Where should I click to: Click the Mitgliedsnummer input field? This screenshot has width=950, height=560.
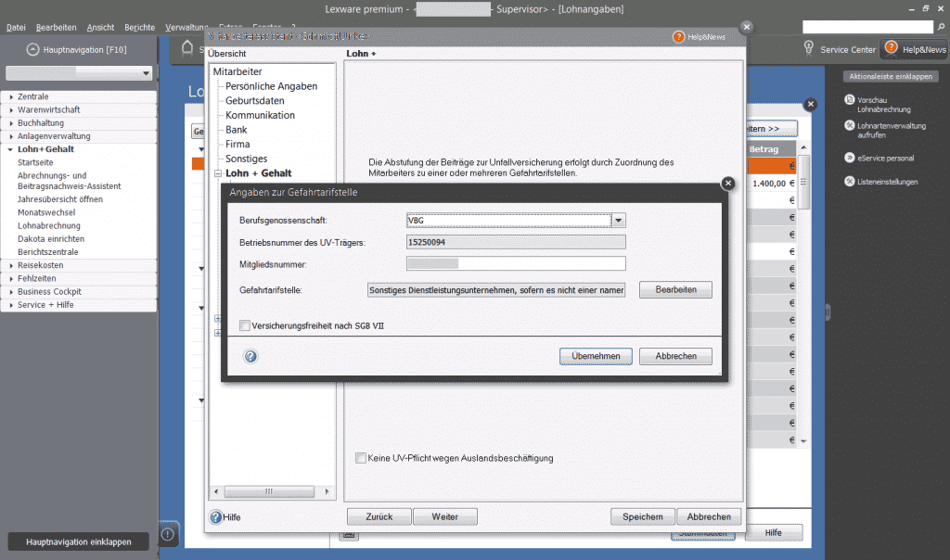pos(516,264)
